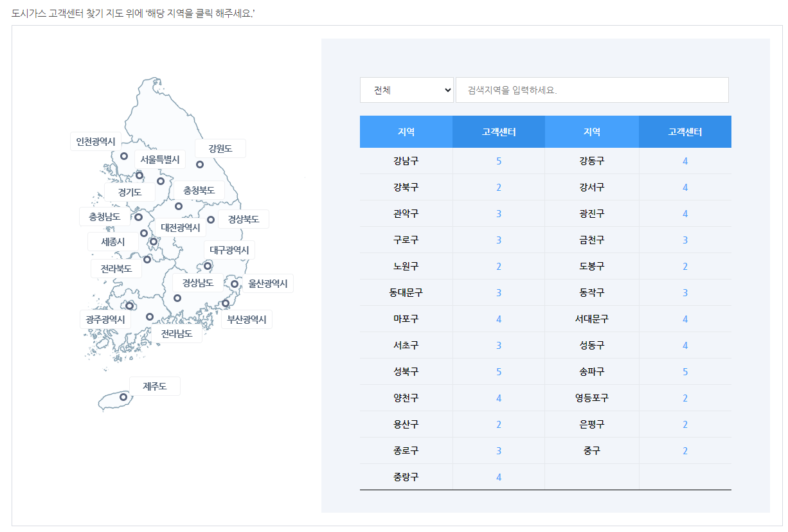Open 관악구 customer center count

[x=499, y=213]
